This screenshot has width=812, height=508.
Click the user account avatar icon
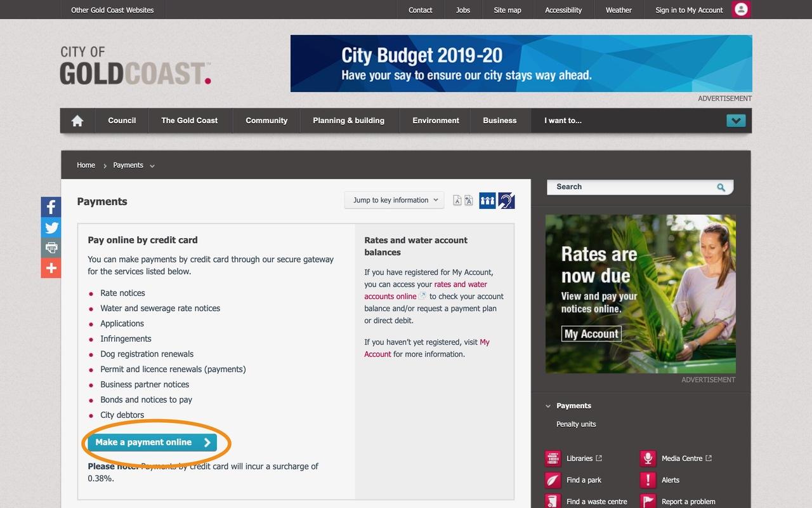tap(741, 10)
